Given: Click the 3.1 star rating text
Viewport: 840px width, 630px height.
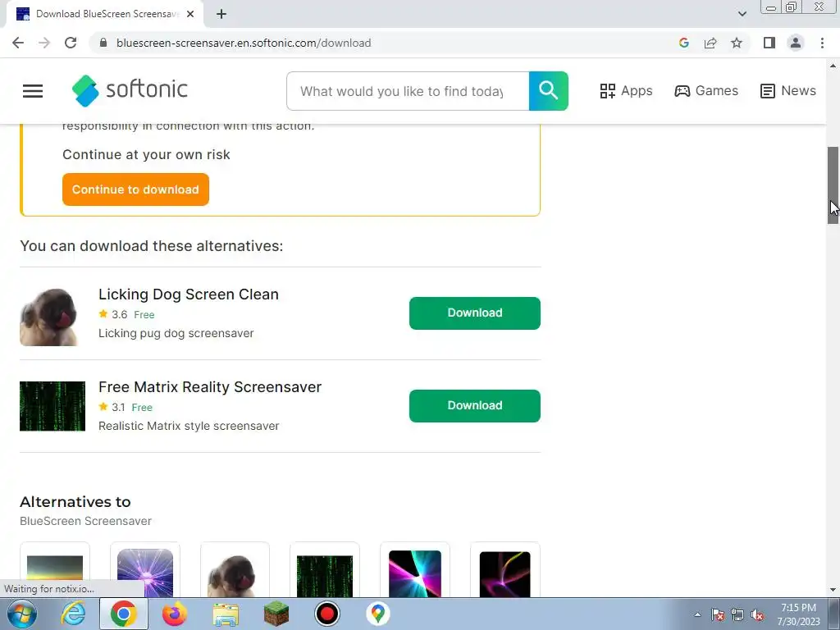Looking at the screenshot, I should 118,407.
